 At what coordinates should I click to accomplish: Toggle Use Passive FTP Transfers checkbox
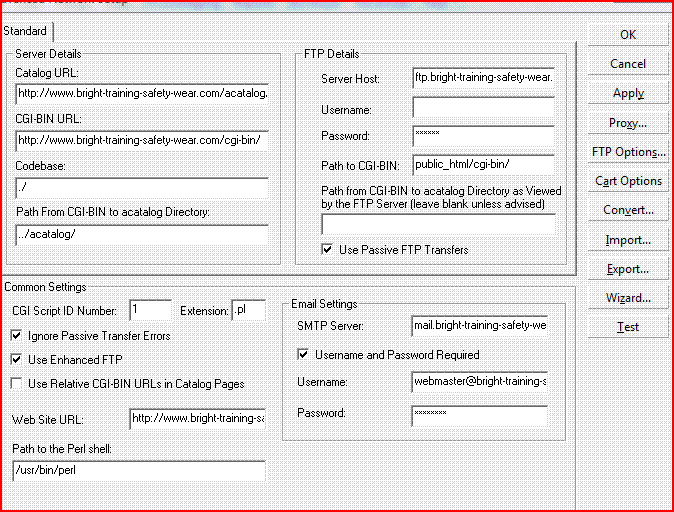tap(326, 249)
